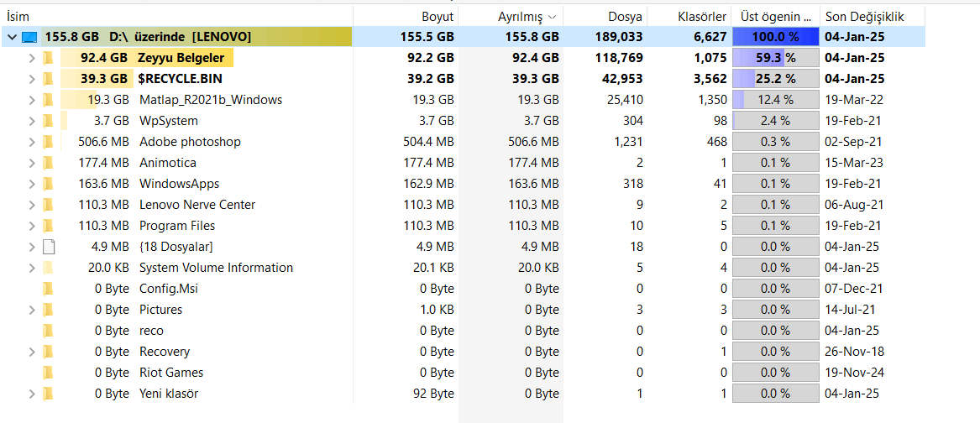Sort by the Boyut column header
This screenshot has height=423, width=980.
tap(437, 17)
